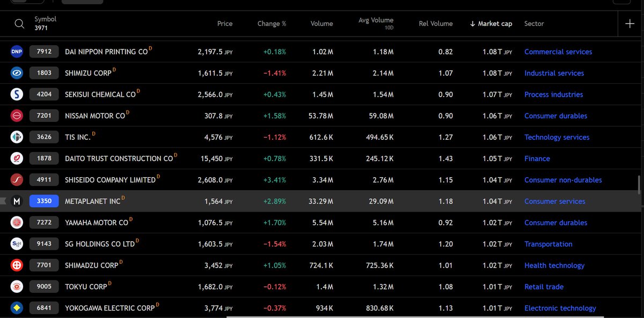Sort by the Symbol column header
Image resolution: width=644 pixels, height=318 pixels.
point(46,19)
